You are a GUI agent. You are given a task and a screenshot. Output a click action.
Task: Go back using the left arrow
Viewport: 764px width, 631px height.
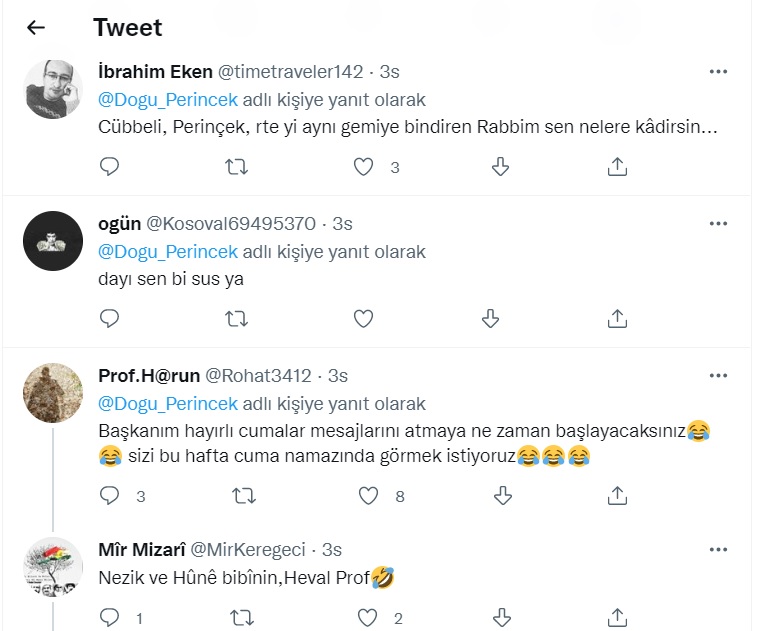coord(36,27)
